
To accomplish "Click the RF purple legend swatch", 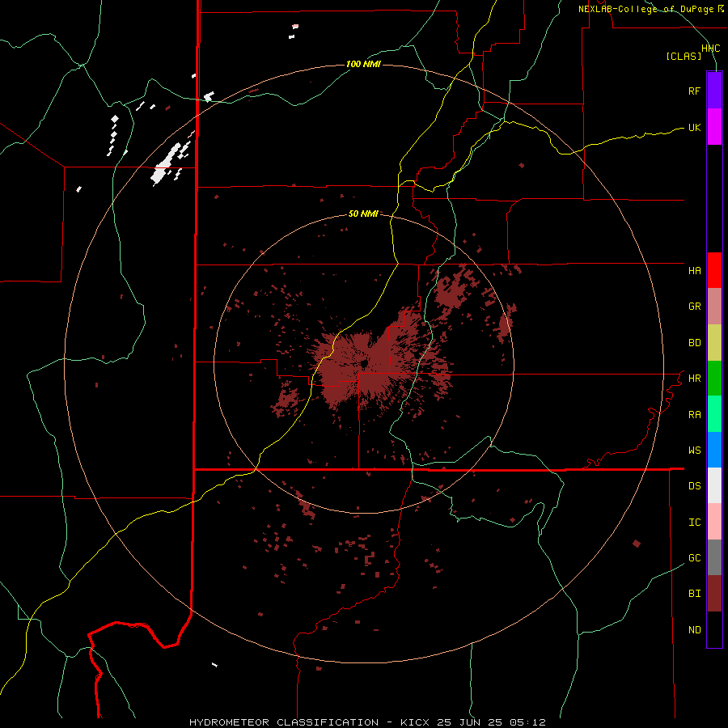I will click(x=714, y=90).
